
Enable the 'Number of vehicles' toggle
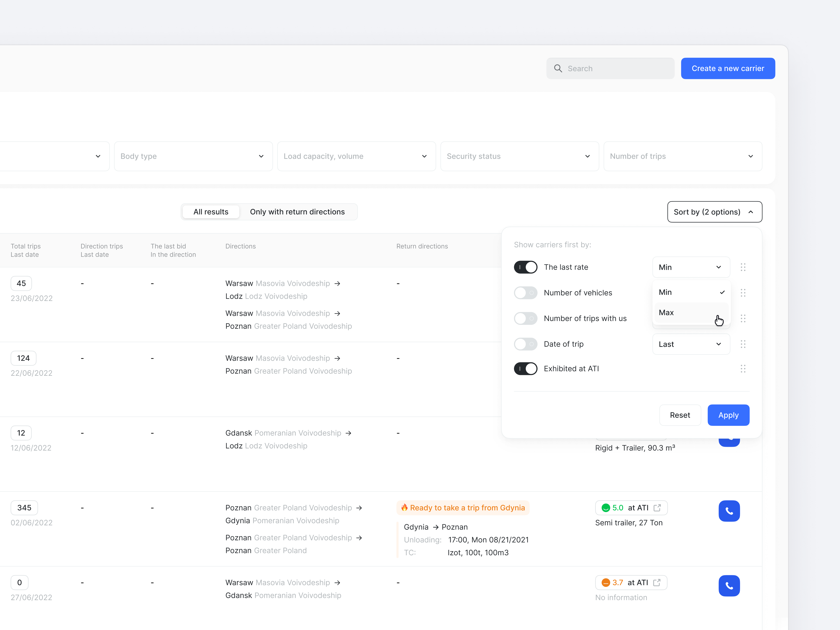tap(525, 293)
